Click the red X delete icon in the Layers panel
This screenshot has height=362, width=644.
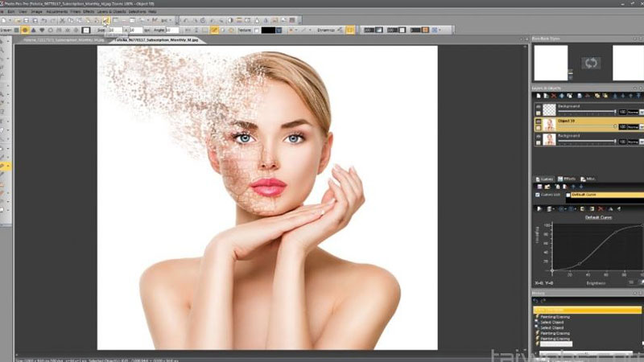coord(554,96)
